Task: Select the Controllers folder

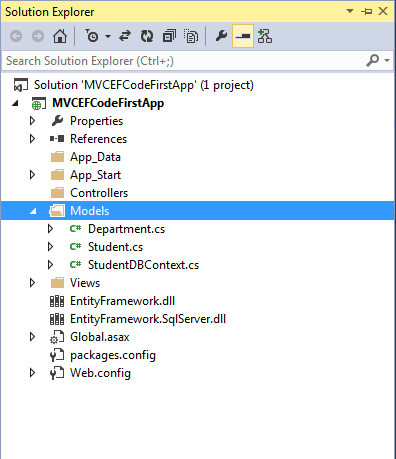Action: pos(99,193)
